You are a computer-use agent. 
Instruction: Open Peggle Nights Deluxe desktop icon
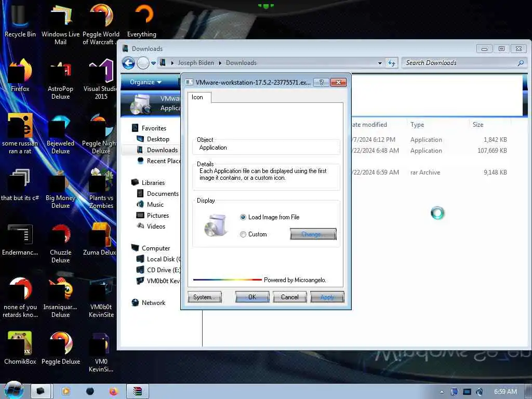(x=100, y=134)
